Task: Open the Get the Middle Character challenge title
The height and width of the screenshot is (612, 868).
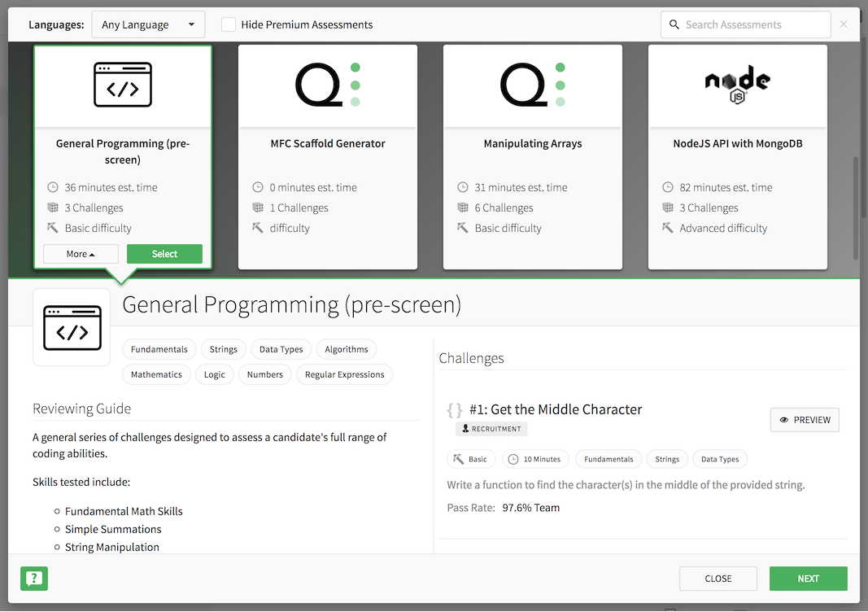Action: (556, 409)
